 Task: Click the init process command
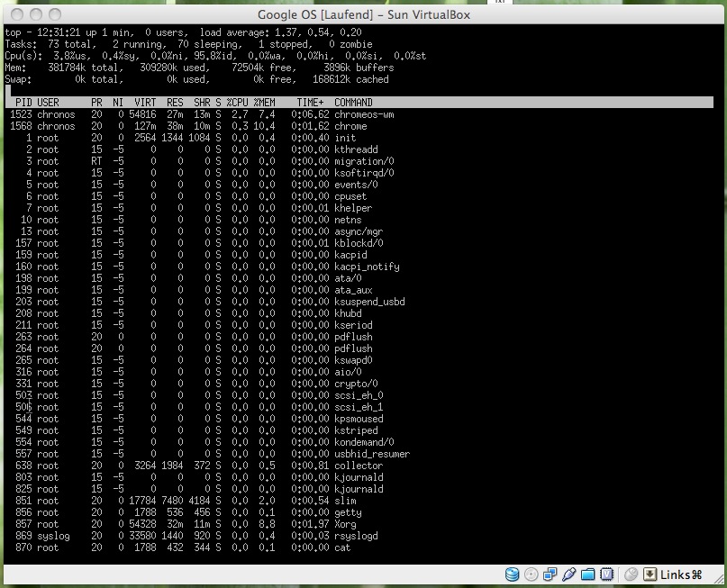coord(345,138)
